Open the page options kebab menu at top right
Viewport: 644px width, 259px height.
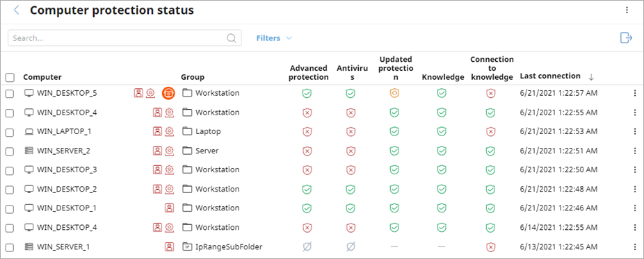coord(627,10)
